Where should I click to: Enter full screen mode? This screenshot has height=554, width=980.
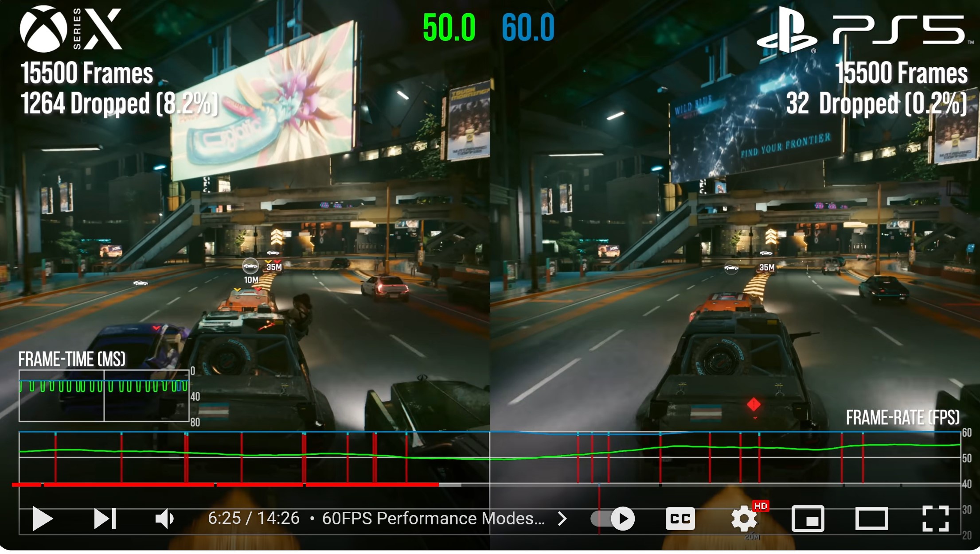(x=935, y=519)
